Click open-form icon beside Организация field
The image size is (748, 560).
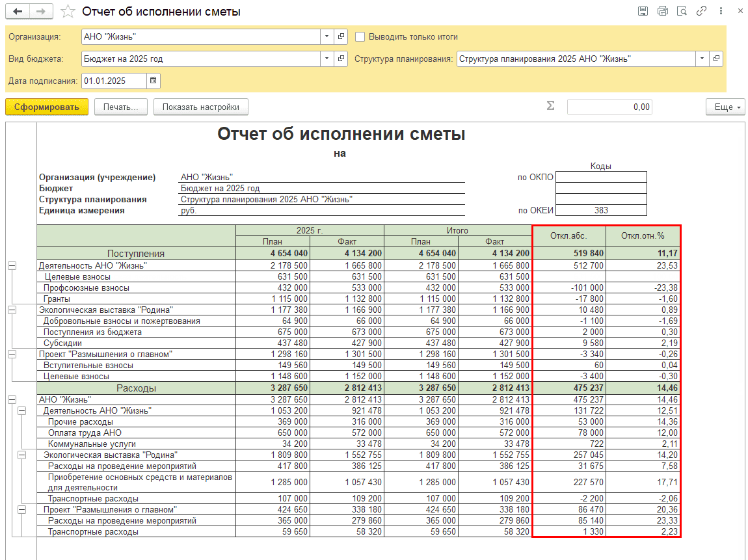(341, 37)
